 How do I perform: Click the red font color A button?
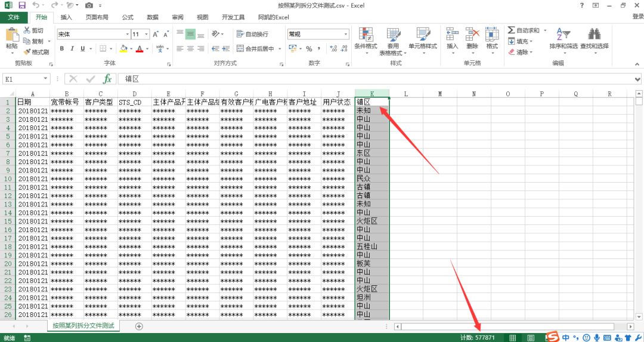tap(140, 48)
